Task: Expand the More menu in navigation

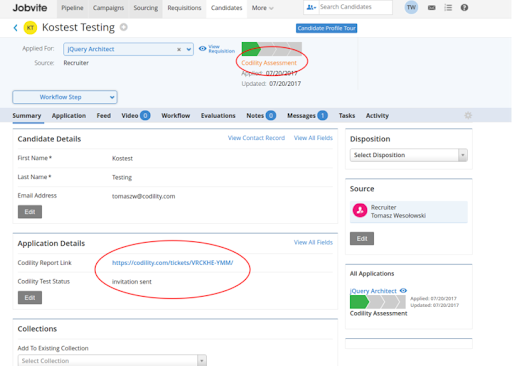Action: click(262, 8)
